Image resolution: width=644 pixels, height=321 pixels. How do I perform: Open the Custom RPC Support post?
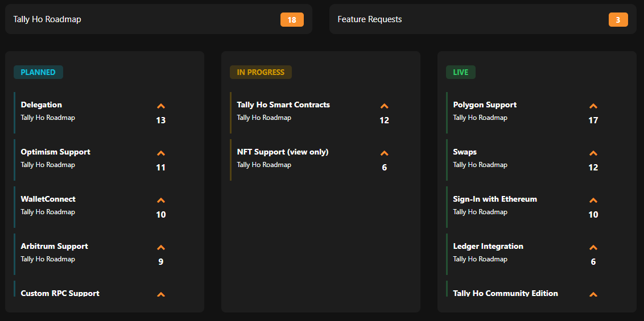[60, 293]
